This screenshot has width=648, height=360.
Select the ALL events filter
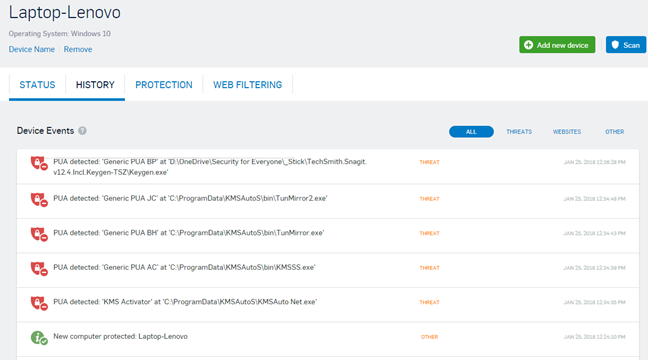tap(471, 131)
